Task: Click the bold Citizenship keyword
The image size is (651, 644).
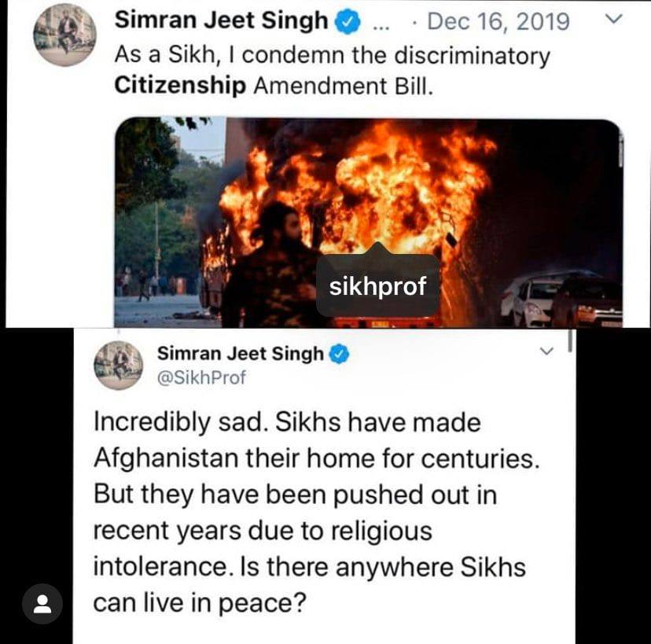Action: click(180, 86)
